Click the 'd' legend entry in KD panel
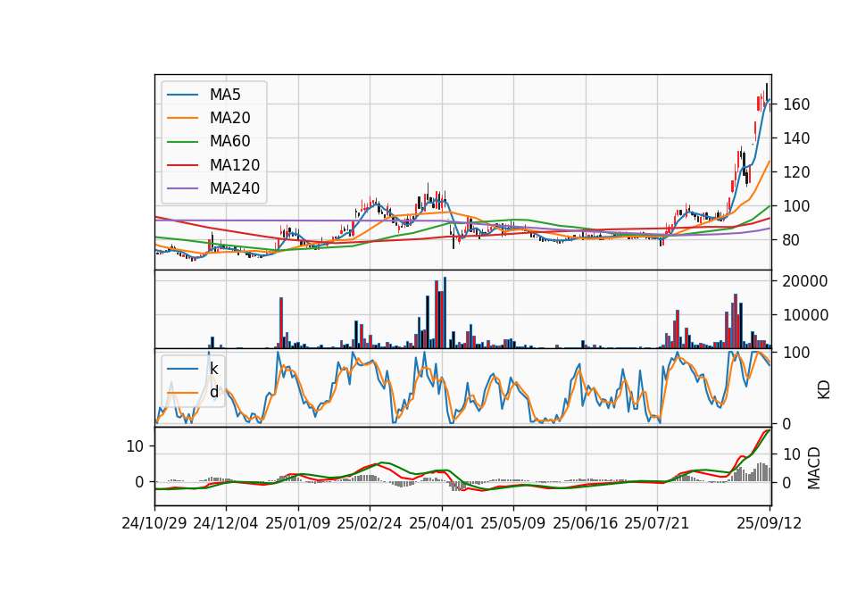Screen dimensions: 857x616 point(193,393)
